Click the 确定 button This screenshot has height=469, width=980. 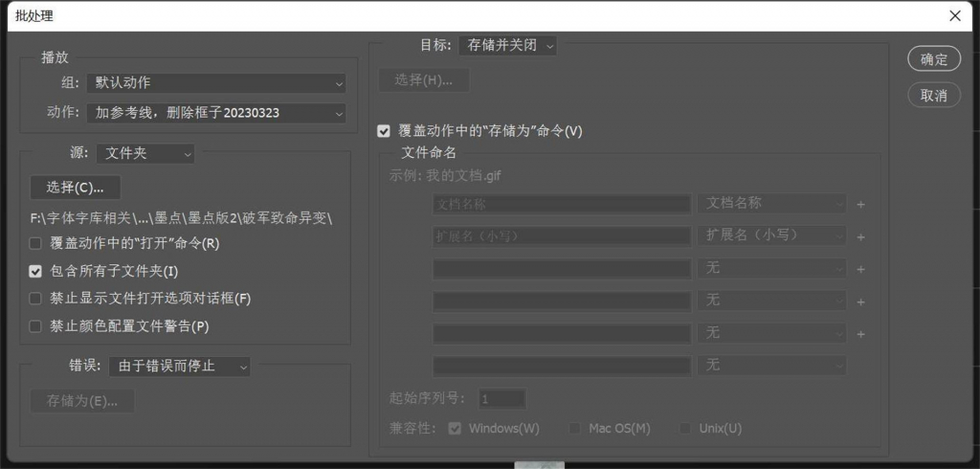click(934, 58)
